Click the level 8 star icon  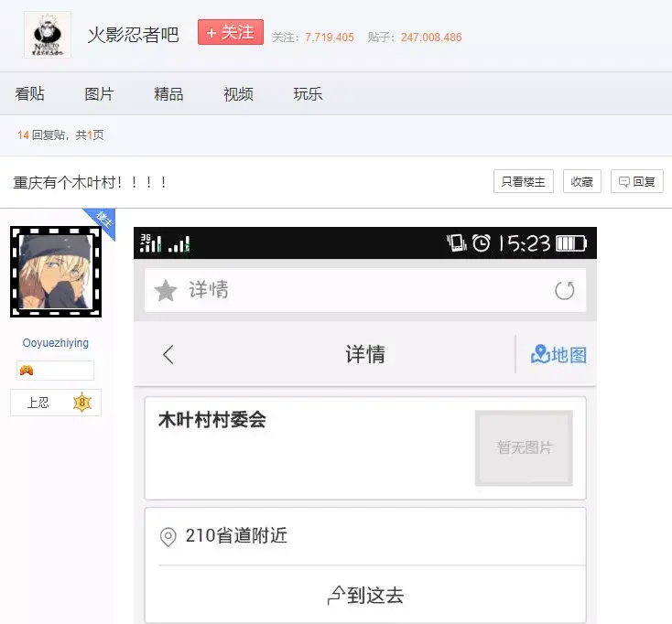click(82, 403)
